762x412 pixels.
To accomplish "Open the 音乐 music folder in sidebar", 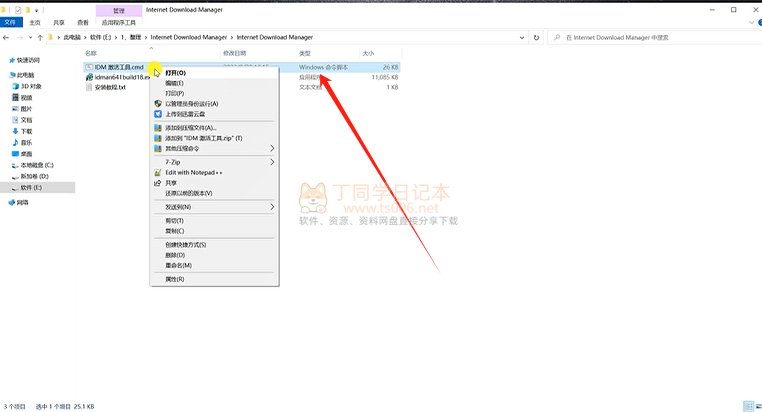I will tap(22, 142).
